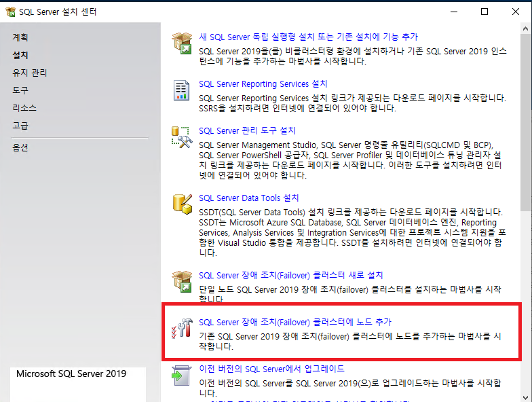Click the vertical scrollbar thumb
The image size is (532, 402).
click(x=525, y=122)
